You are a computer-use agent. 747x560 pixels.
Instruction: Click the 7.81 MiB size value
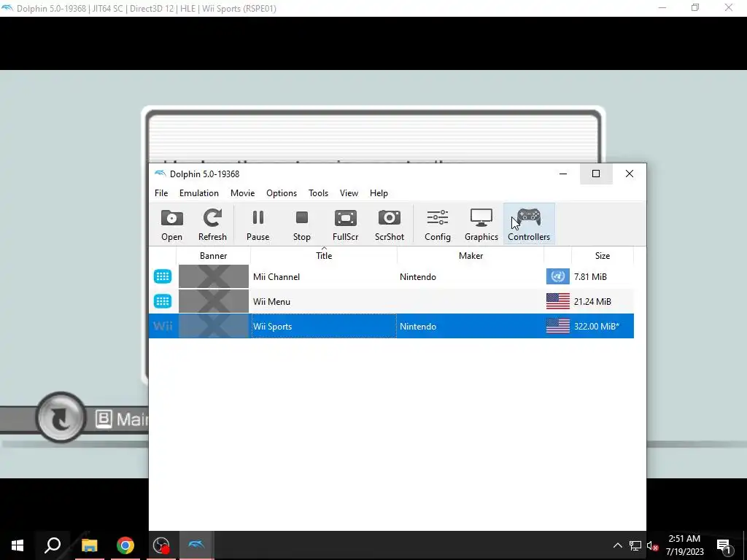tap(590, 276)
